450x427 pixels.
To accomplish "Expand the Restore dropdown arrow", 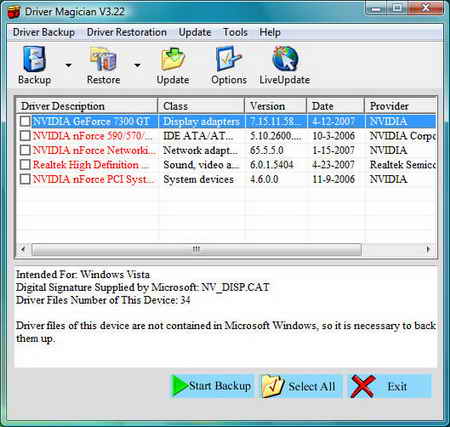I will 137,65.
